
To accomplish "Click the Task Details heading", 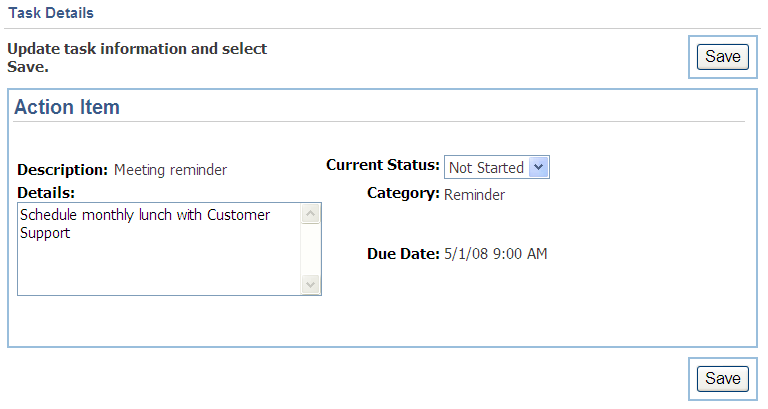I will [x=51, y=13].
